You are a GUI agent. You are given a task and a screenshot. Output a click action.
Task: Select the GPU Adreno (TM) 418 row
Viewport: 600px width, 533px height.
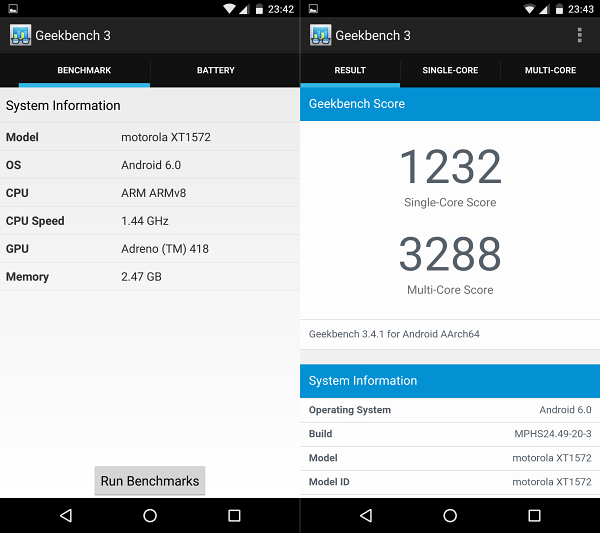point(150,248)
